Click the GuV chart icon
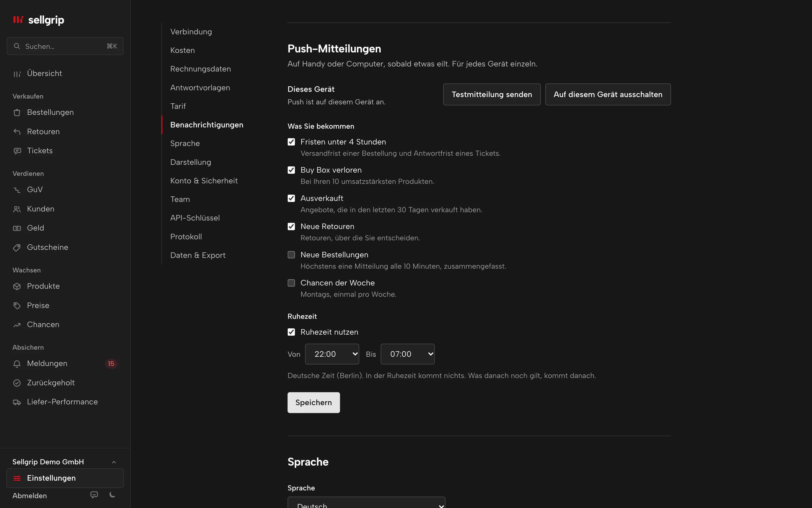 (17, 190)
